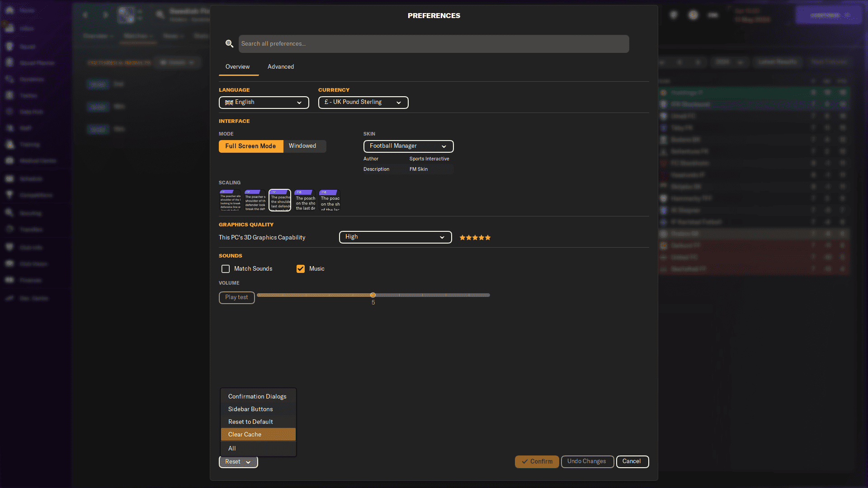Click the volume slider handle at 5
Viewport: 868px width, 488px height.
[x=373, y=295]
